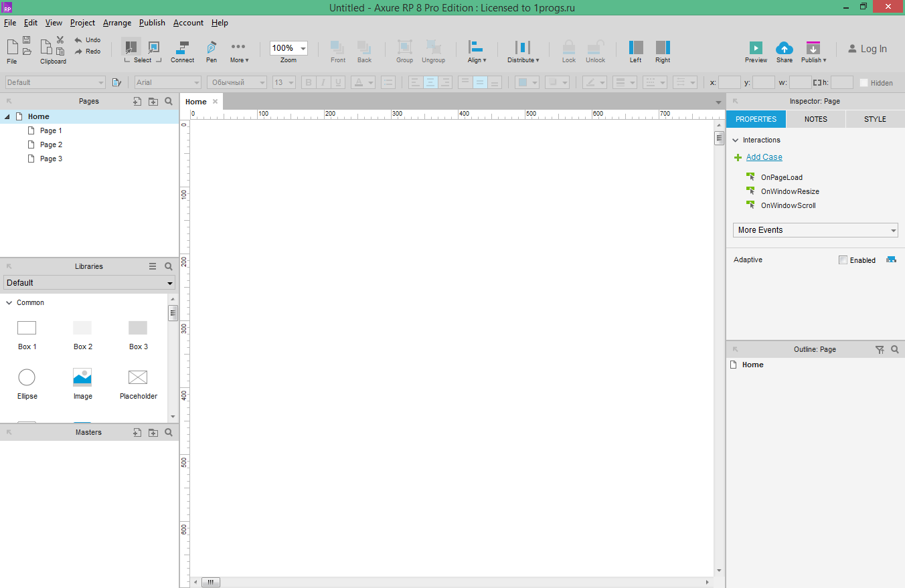Viewport: 905px width, 588px height.
Task: Open the Project menu
Action: 83,23
